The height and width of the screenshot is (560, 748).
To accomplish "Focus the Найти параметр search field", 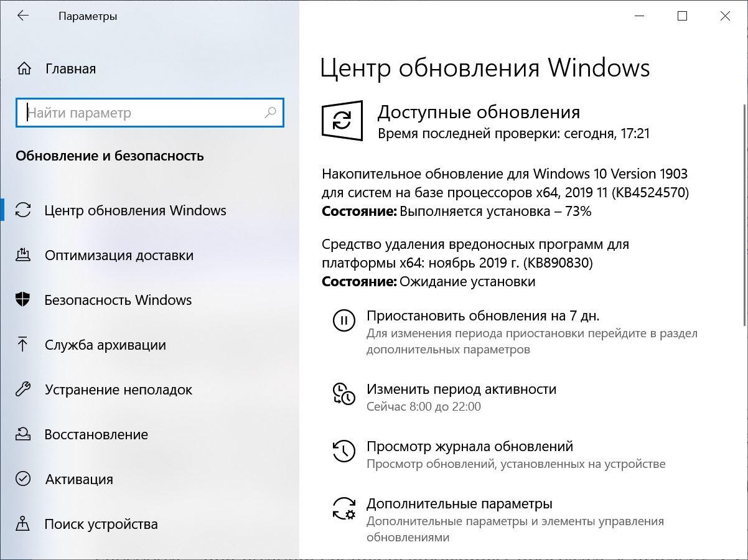I will point(150,113).
